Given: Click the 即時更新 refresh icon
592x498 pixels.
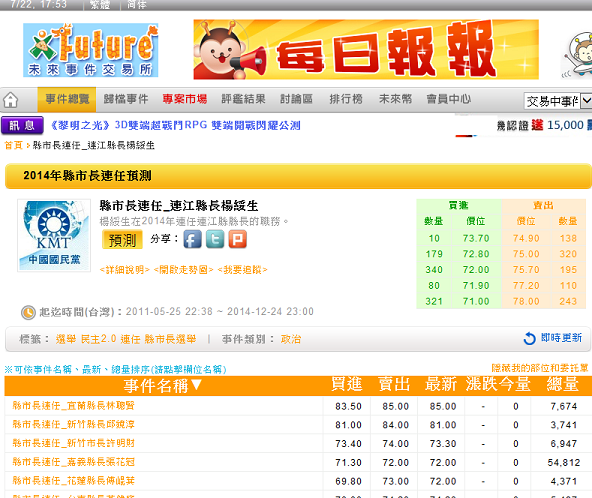Looking at the screenshot, I should pos(530,338).
